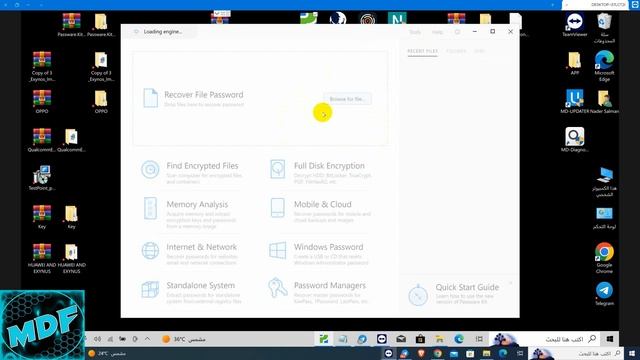Open Microsoft Store in remote taskbar
Screen dimensions: 640x360
click(420, 339)
